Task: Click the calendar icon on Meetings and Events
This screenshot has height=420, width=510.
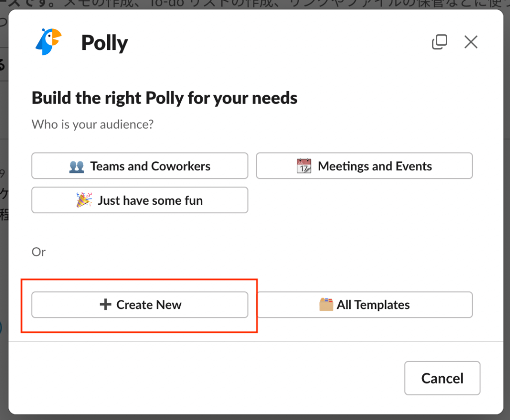Action: pos(304,166)
